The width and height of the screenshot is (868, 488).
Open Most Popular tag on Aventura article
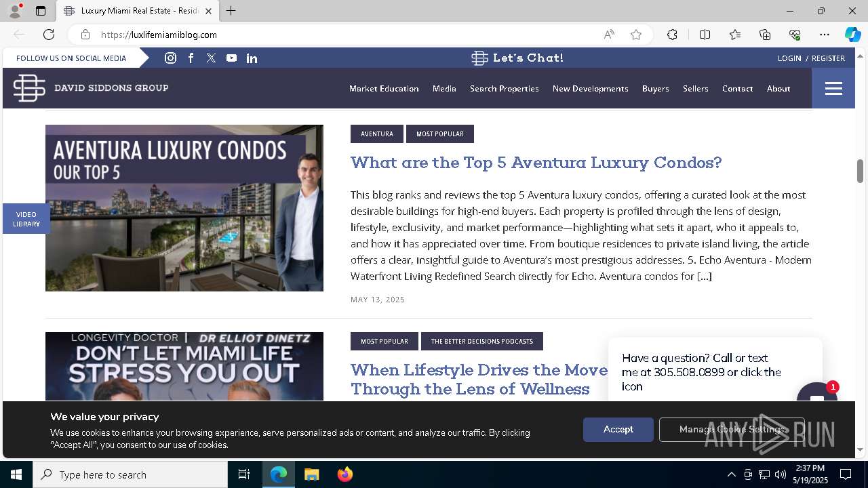[x=440, y=134]
